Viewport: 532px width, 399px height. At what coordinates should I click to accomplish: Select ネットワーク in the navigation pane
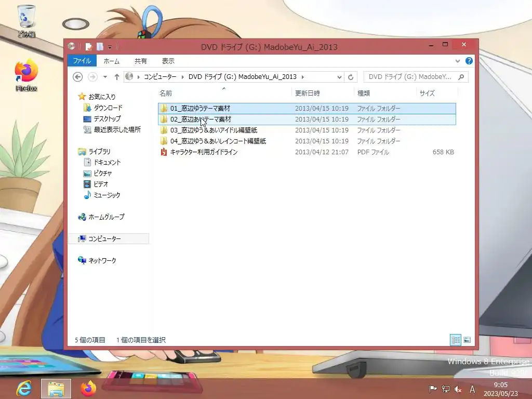pyautogui.click(x=97, y=261)
